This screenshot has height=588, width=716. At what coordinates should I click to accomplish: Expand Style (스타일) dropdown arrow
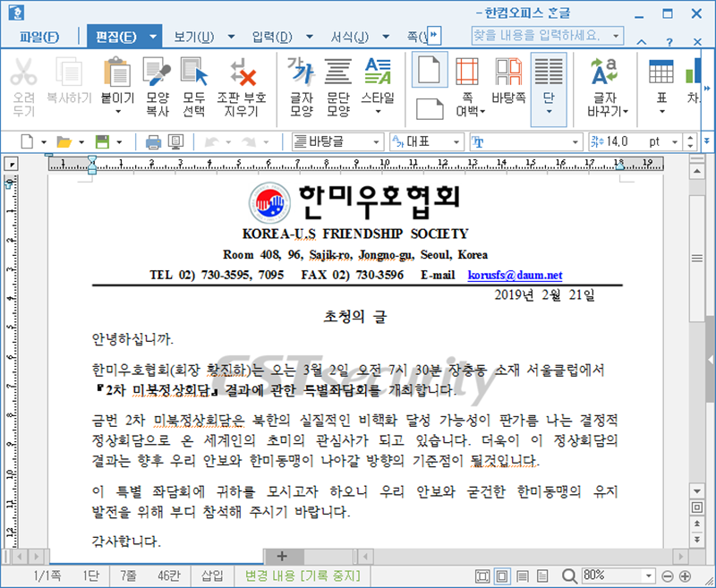378,112
